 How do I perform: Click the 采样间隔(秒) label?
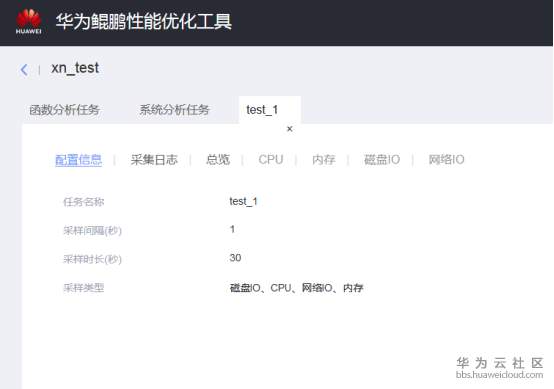pyautogui.click(x=92, y=231)
